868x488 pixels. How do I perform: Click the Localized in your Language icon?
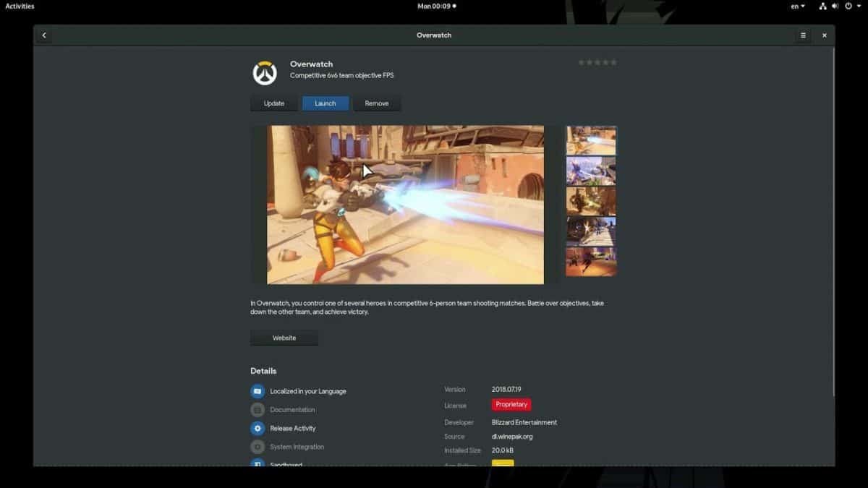tap(258, 391)
